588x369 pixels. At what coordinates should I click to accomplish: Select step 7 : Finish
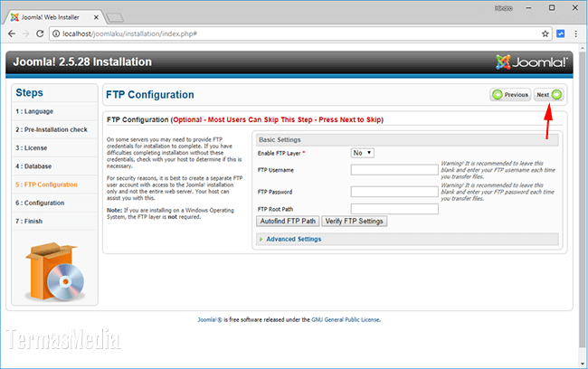pyautogui.click(x=29, y=222)
